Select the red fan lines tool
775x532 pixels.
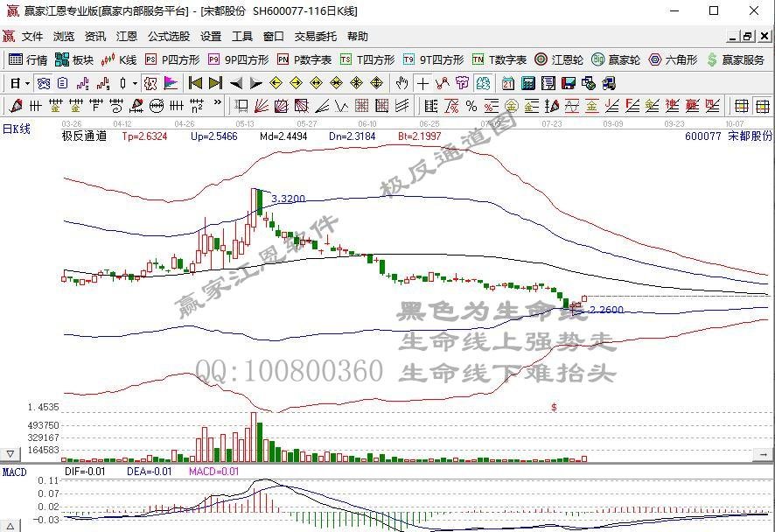262,106
